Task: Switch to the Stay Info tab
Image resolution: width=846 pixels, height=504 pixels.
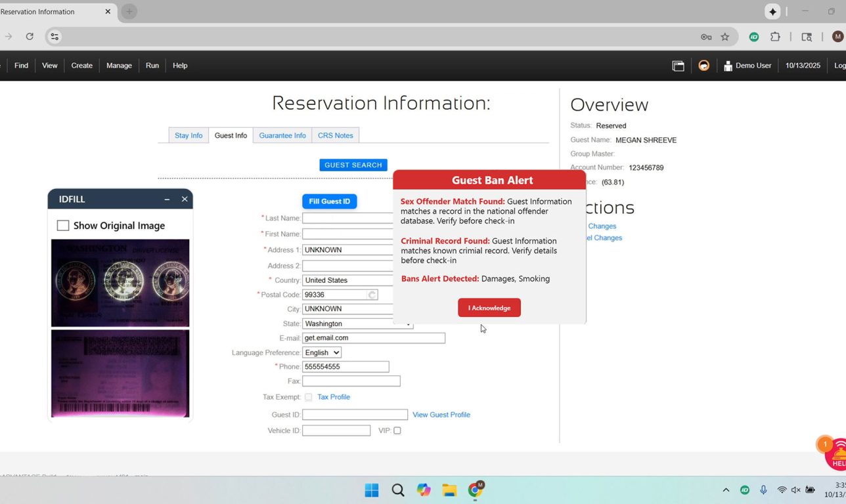Action: (x=189, y=136)
